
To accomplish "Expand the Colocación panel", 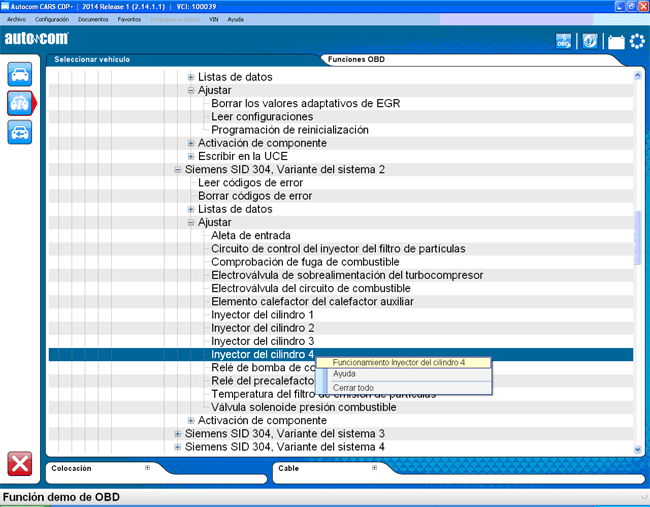I will pos(147,468).
